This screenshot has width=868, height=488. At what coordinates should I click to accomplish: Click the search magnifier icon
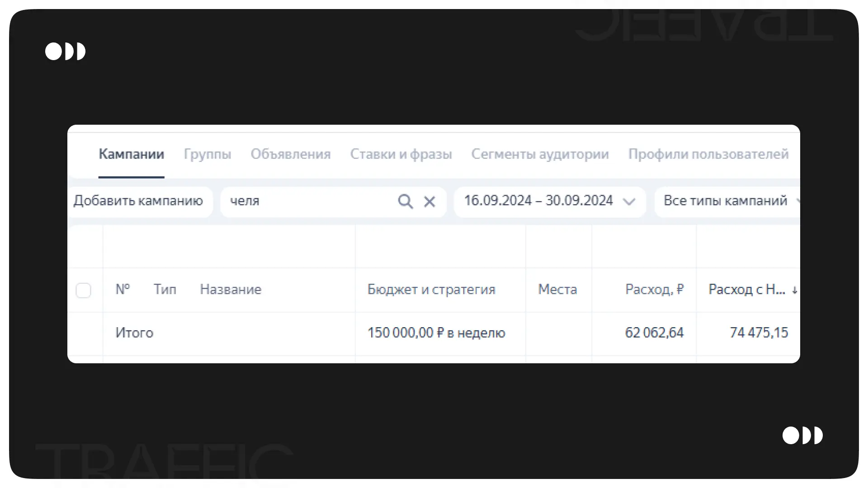[x=405, y=201]
